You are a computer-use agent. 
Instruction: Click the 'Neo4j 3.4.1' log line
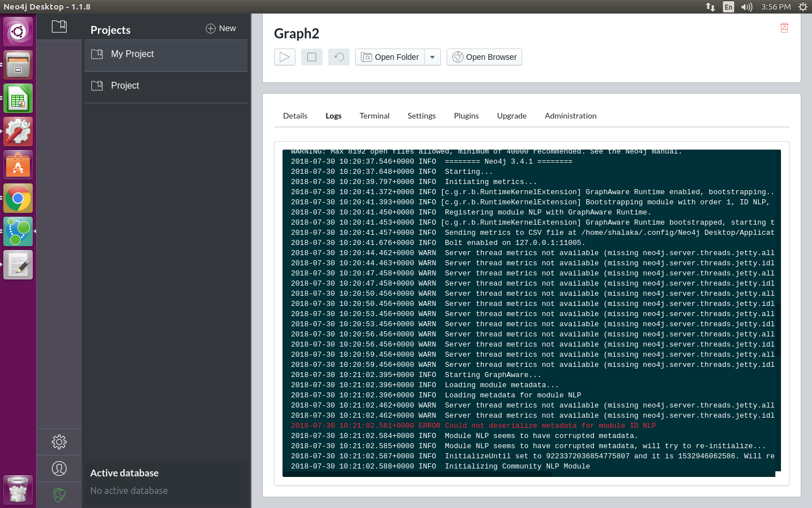(x=431, y=161)
